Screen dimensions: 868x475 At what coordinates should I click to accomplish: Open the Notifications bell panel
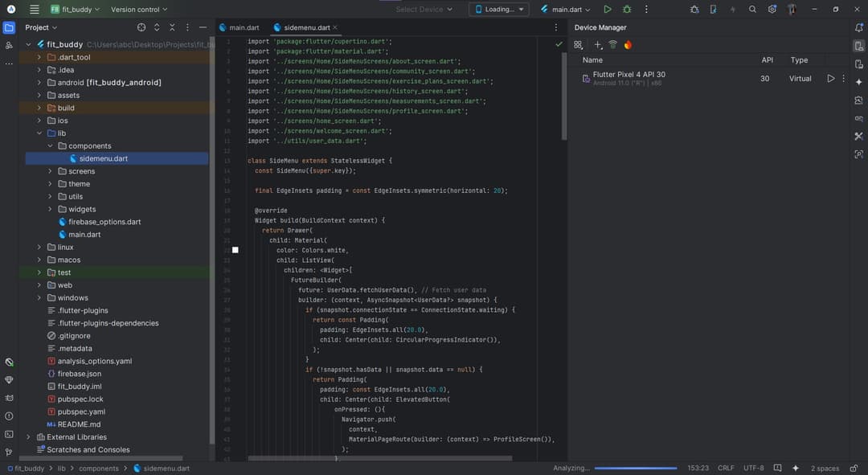tap(858, 27)
